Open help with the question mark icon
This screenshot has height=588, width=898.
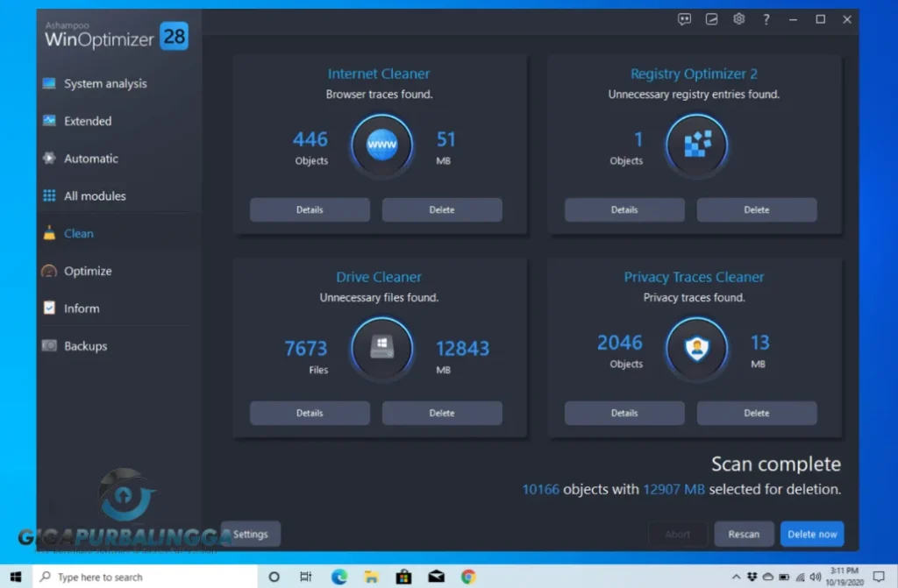(766, 18)
